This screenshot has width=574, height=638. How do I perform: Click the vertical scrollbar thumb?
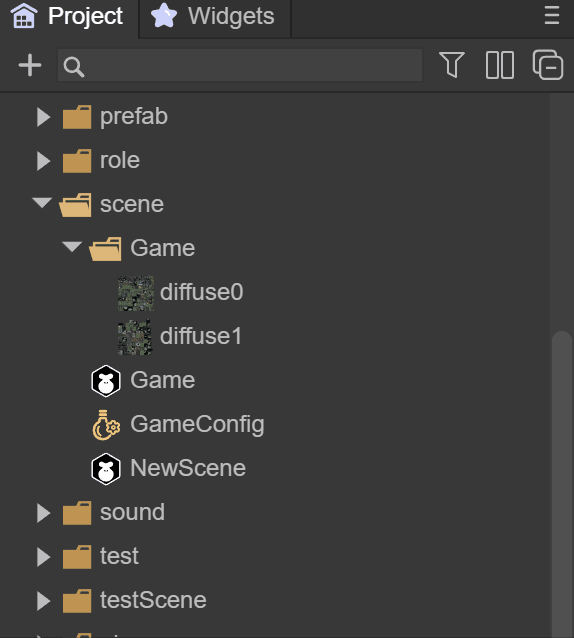tap(562, 484)
